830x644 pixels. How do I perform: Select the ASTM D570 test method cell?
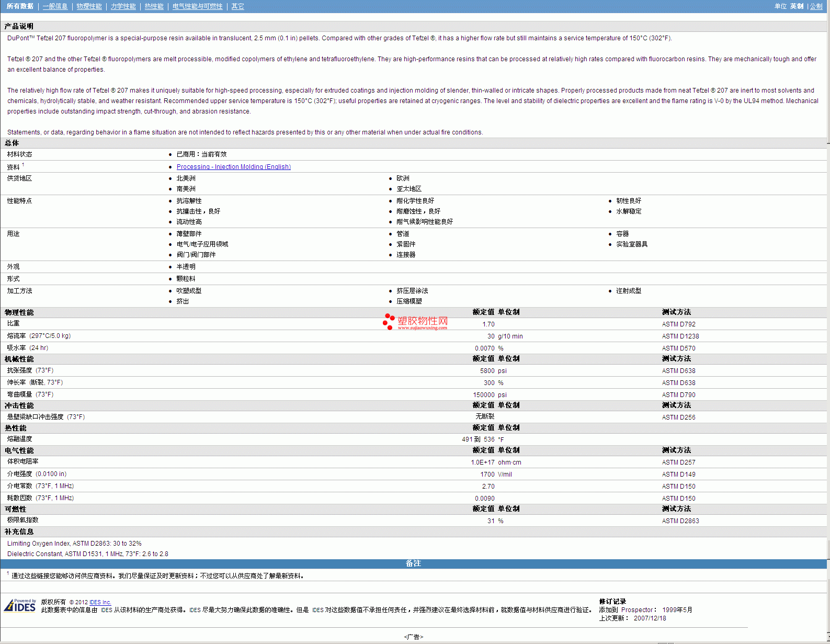coord(678,348)
